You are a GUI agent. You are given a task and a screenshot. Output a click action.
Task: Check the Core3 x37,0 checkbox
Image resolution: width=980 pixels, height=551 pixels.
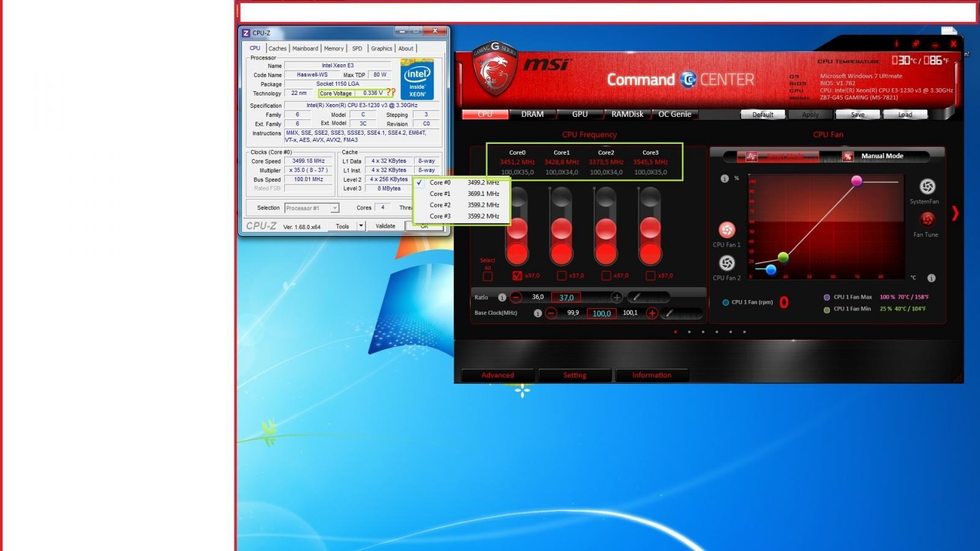[x=650, y=276]
